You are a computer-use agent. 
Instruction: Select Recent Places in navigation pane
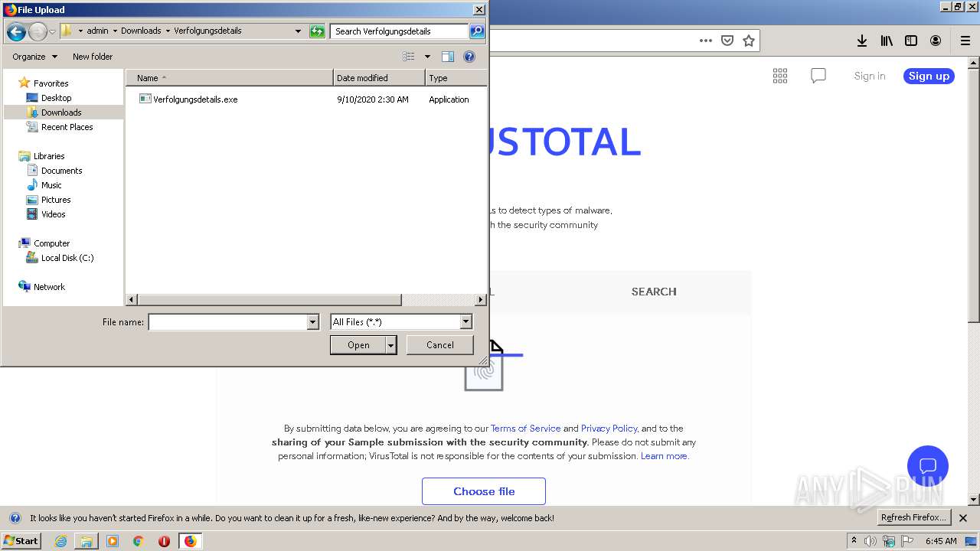[67, 127]
